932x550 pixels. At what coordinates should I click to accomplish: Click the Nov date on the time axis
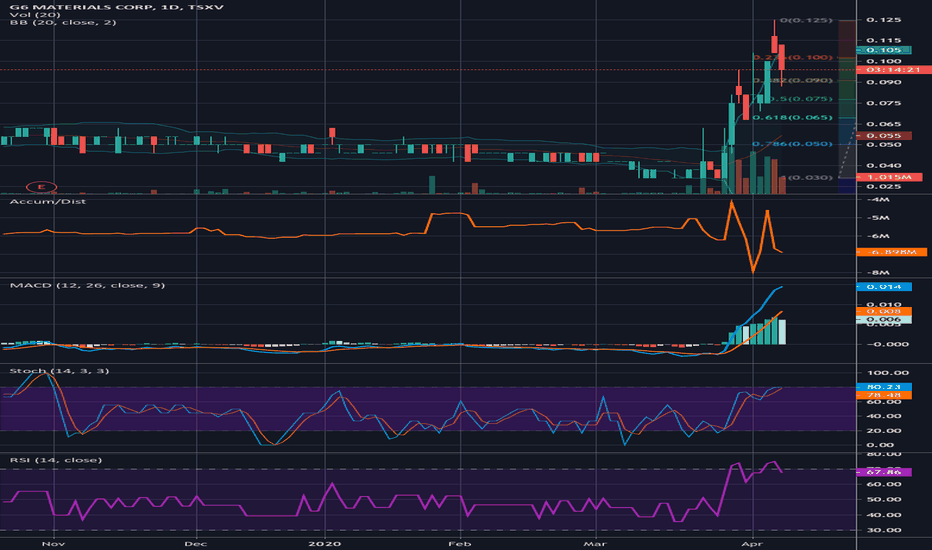click(x=53, y=543)
